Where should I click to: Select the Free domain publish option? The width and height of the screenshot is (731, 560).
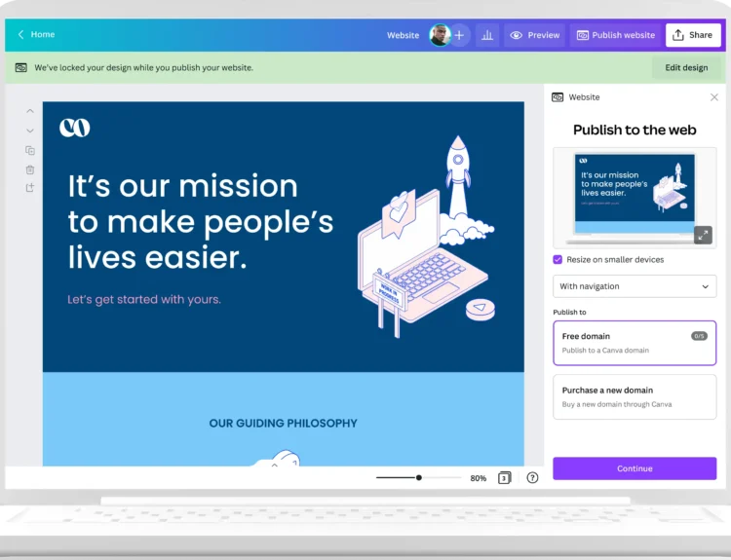[635, 343]
